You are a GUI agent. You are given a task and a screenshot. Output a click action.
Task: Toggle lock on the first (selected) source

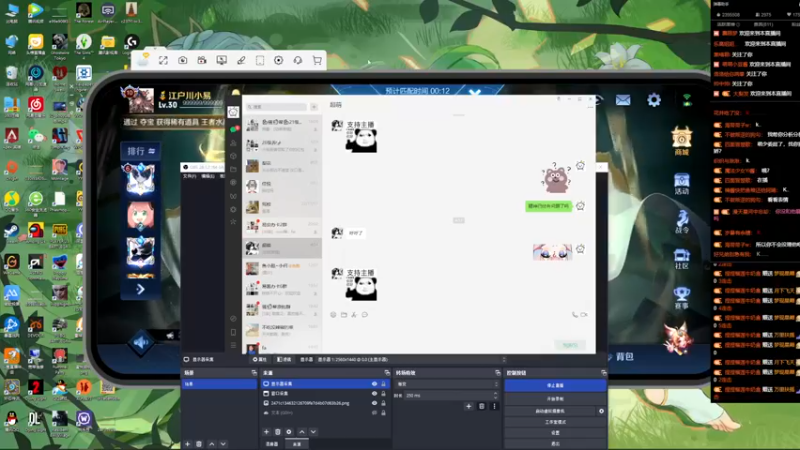click(384, 384)
